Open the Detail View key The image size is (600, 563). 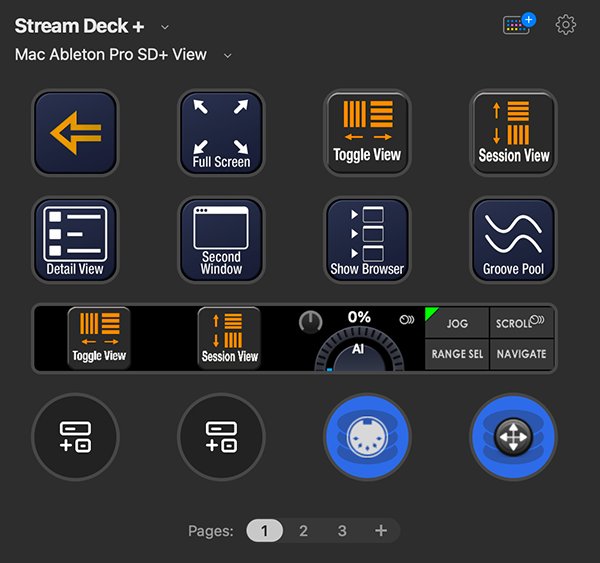(x=75, y=240)
